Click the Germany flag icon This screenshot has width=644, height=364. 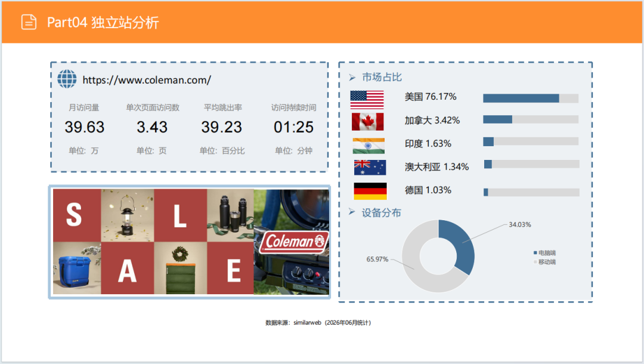tap(370, 191)
